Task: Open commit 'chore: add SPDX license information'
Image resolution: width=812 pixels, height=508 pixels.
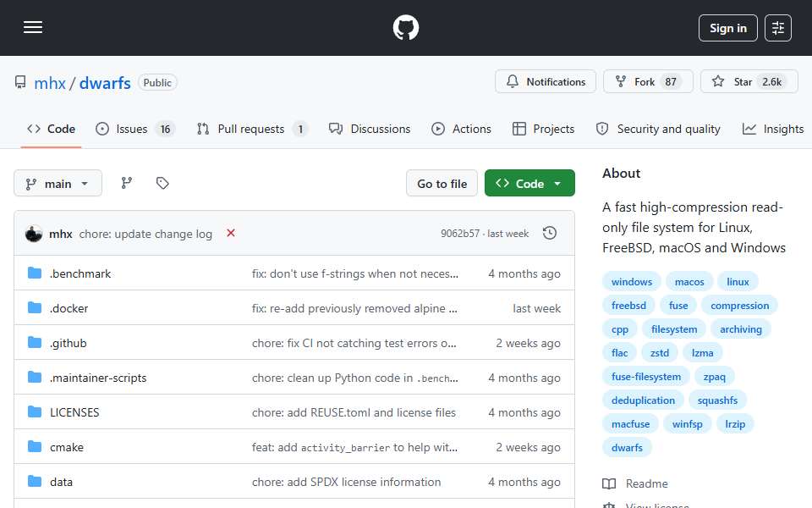Action: click(x=347, y=482)
